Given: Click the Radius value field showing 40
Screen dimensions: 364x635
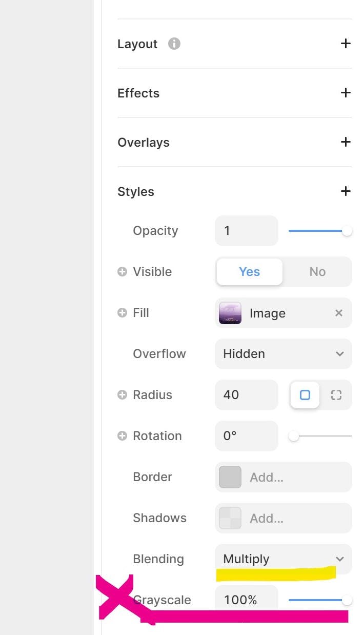Looking at the screenshot, I should [246, 395].
